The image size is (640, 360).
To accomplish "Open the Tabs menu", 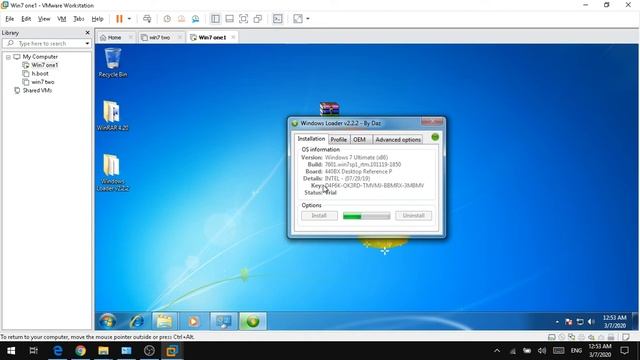I will 78,19.
